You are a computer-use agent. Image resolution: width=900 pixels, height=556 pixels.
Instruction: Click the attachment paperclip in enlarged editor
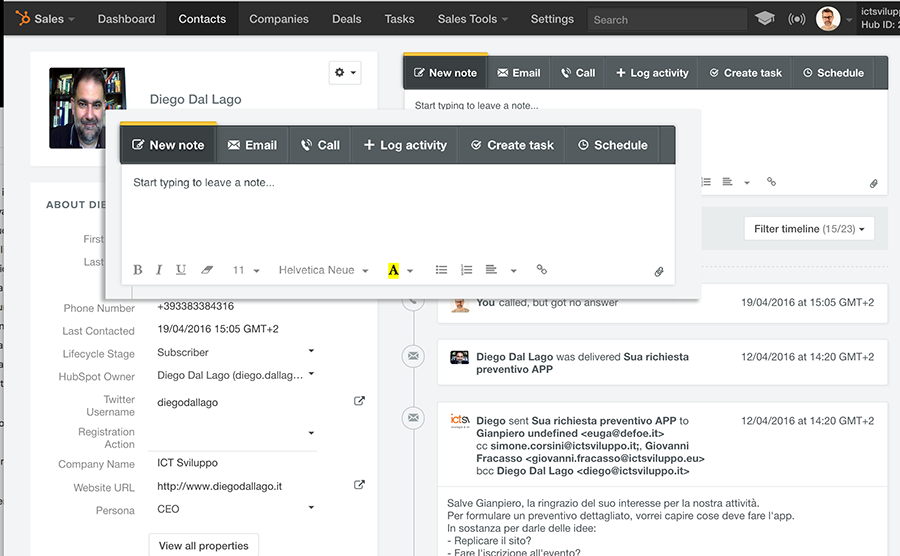(658, 271)
